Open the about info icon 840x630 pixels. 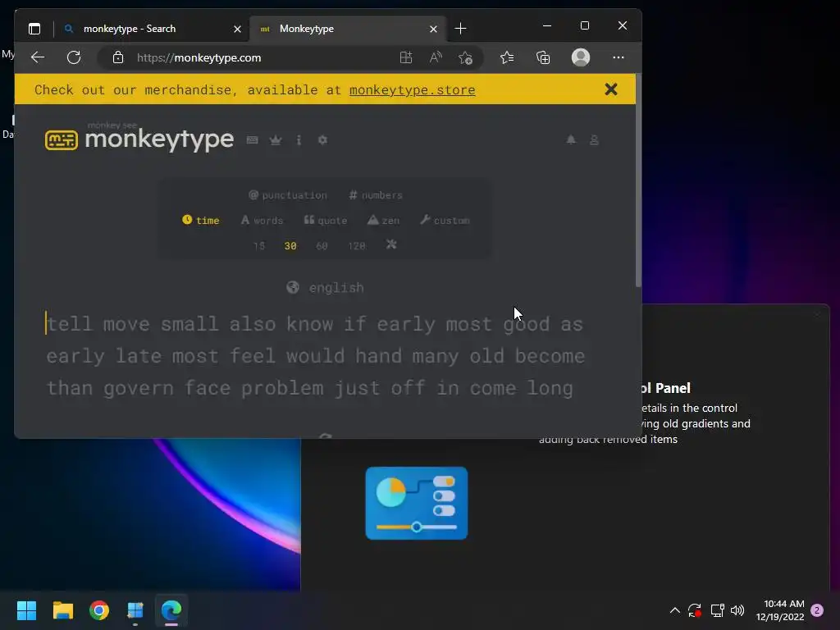click(299, 139)
